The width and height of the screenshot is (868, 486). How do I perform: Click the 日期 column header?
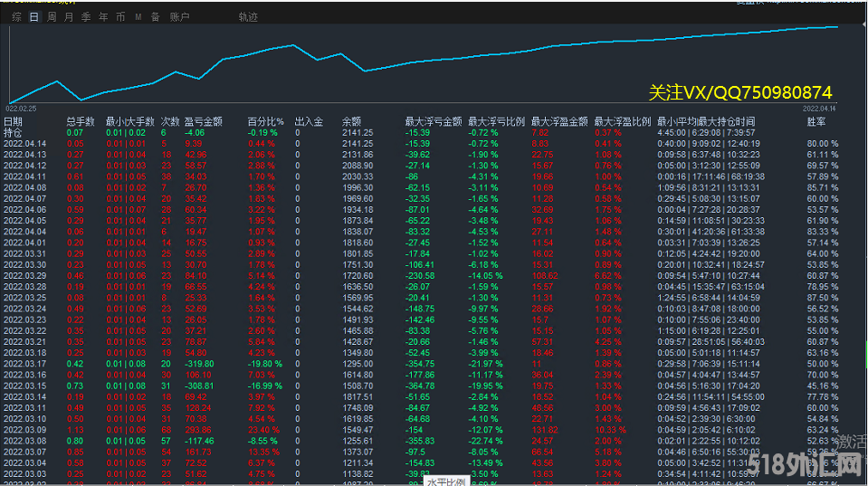14,121
